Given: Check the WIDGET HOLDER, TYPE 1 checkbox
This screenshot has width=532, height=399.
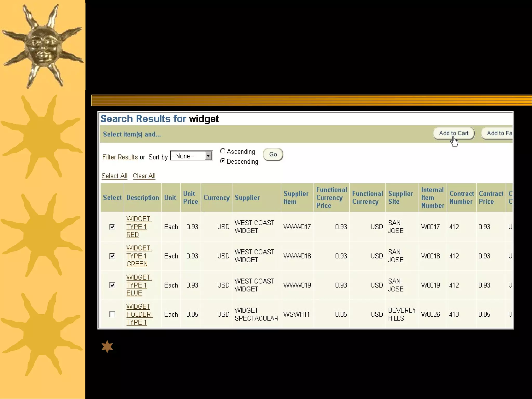Looking at the screenshot, I should [x=112, y=314].
